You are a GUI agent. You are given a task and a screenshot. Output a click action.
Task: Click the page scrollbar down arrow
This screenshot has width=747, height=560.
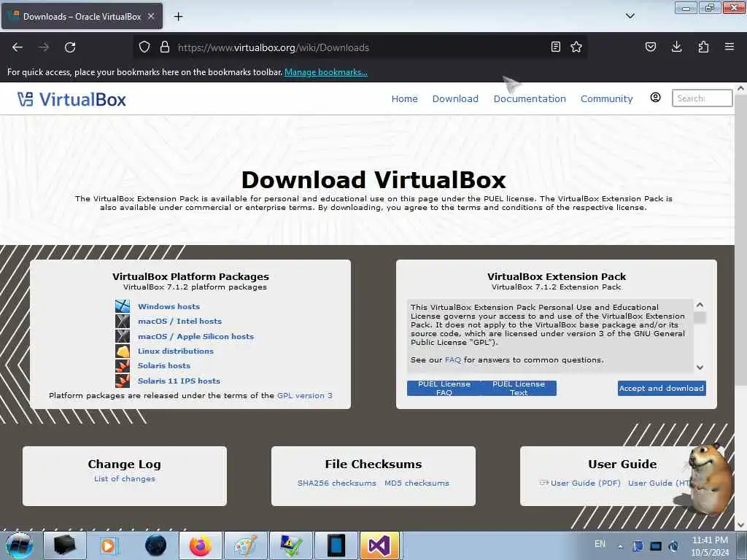[740, 524]
